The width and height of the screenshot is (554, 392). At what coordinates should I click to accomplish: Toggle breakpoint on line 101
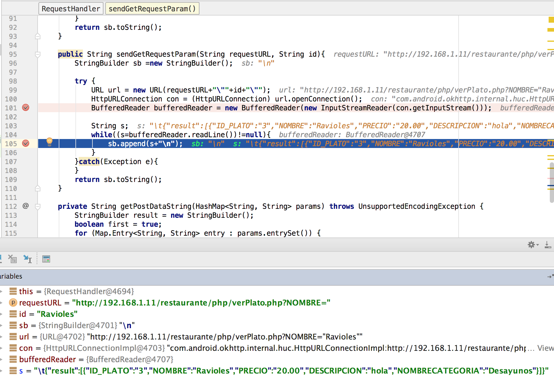point(26,108)
